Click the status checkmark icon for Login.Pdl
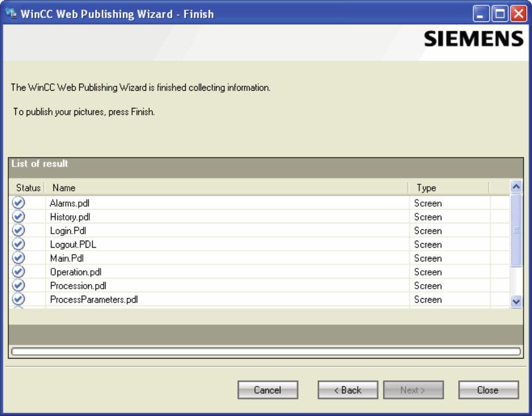This screenshot has width=532, height=416. click(18, 230)
